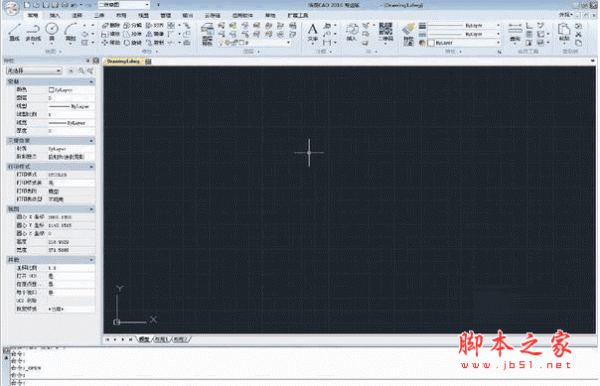Click the Stretch (拉伸) modify tool
600x386 pixels.
pyautogui.click(x=133, y=34)
